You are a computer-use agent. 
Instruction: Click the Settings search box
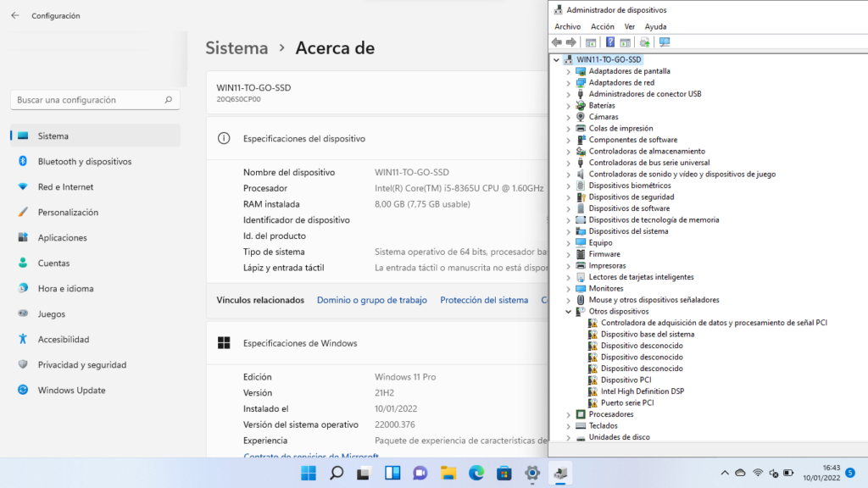pos(93,99)
